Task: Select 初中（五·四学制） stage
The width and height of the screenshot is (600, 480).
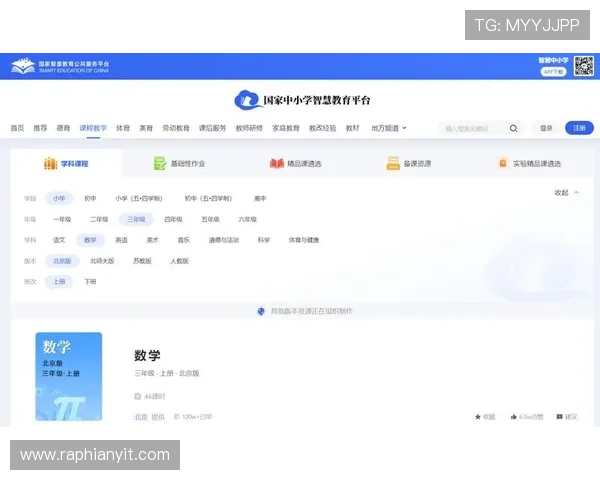Action: tap(209, 198)
